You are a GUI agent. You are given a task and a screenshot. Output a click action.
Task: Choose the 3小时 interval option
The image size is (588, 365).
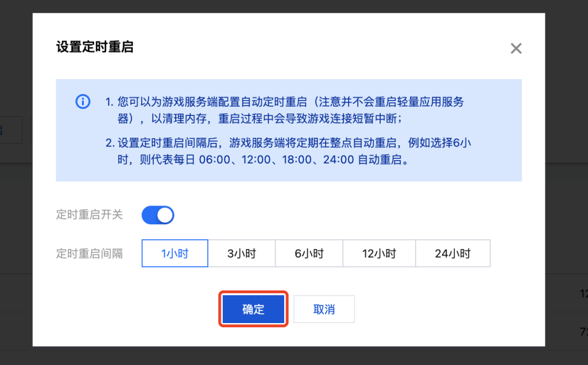241,253
